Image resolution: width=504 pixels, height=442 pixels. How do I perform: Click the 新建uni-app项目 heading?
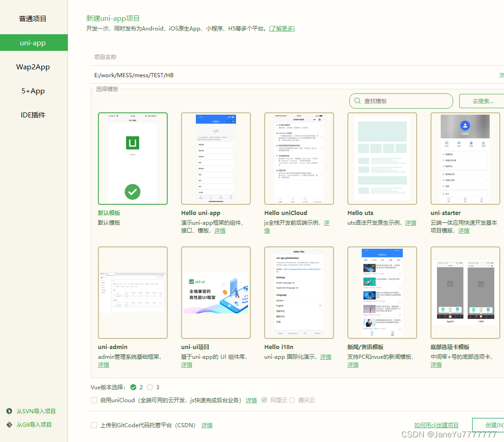(x=113, y=18)
